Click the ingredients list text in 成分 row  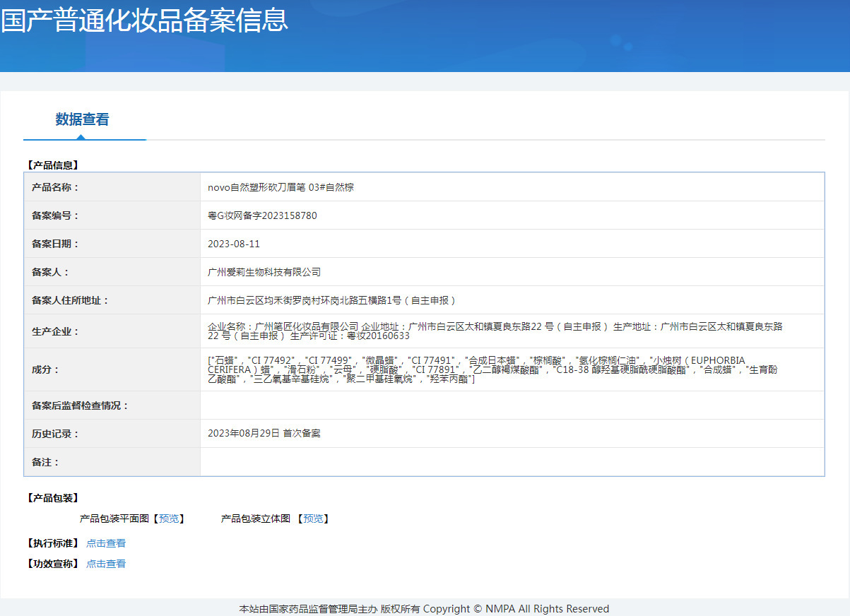[x=492, y=370]
